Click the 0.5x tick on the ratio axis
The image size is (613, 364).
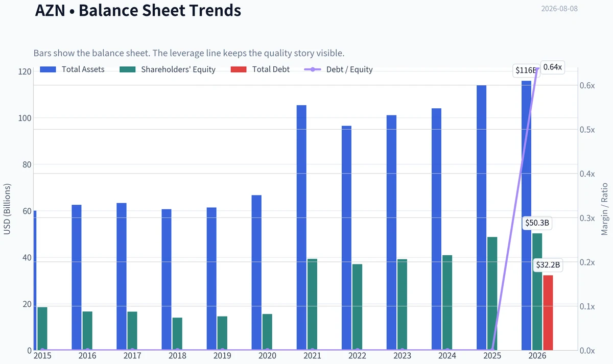tap(587, 129)
